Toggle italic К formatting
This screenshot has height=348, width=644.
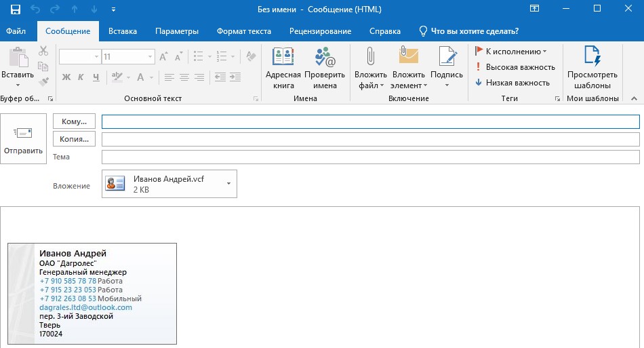(x=81, y=77)
